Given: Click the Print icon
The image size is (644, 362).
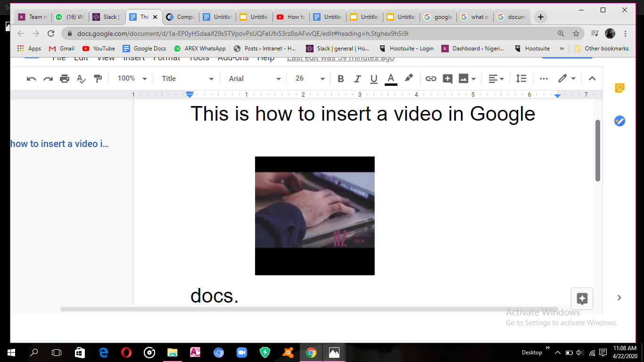Looking at the screenshot, I should (65, 79).
